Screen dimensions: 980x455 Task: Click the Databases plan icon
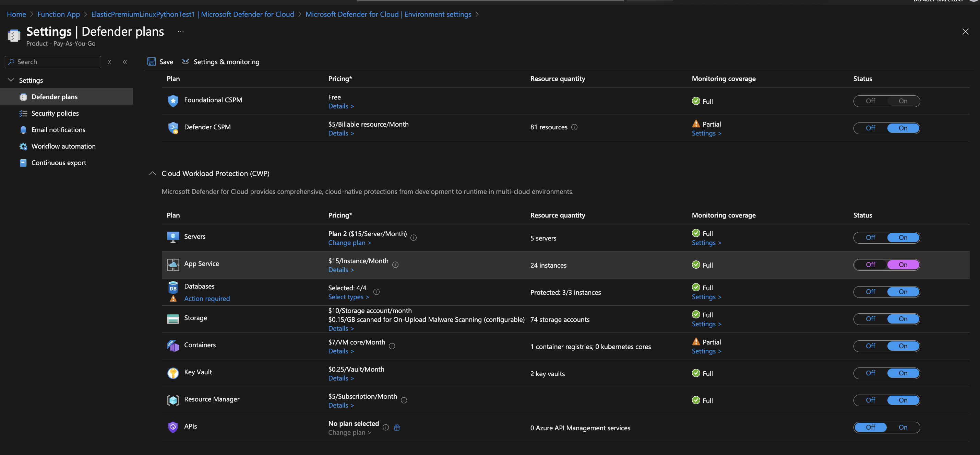[x=172, y=287]
